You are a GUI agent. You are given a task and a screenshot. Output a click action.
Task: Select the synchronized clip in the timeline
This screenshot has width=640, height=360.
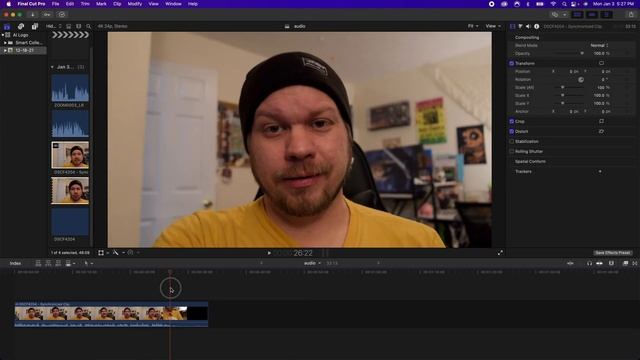tap(111, 314)
